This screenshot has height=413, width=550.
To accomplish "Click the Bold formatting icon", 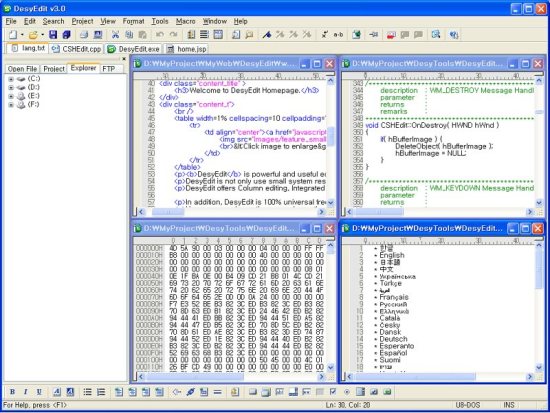I will point(12,392).
